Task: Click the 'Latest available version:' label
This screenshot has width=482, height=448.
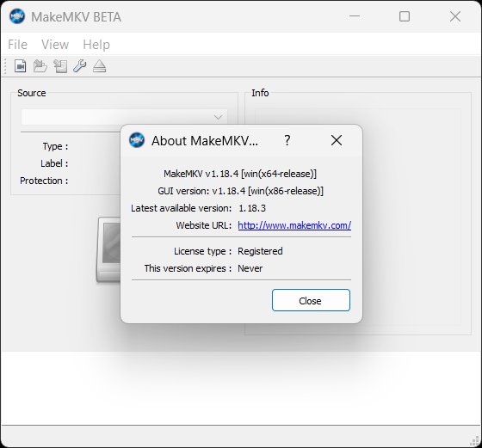Action: [x=182, y=208]
